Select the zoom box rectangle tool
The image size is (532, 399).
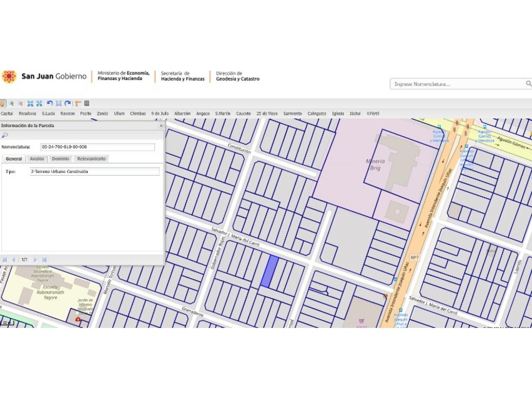[59, 103]
